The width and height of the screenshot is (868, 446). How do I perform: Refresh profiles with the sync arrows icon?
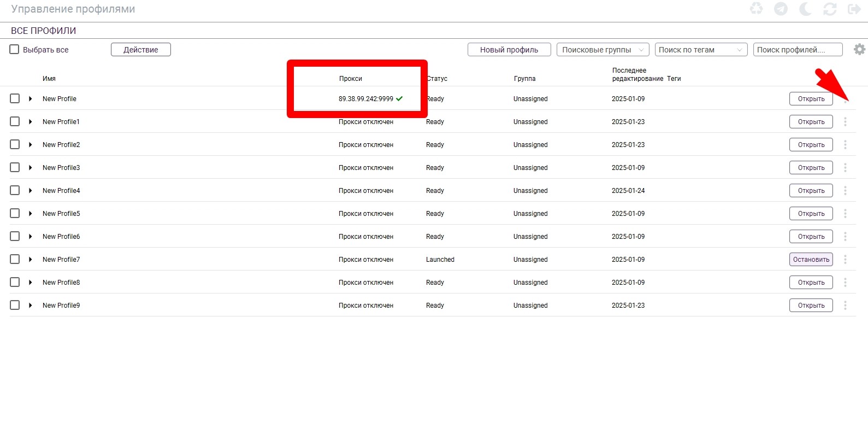coord(830,9)
